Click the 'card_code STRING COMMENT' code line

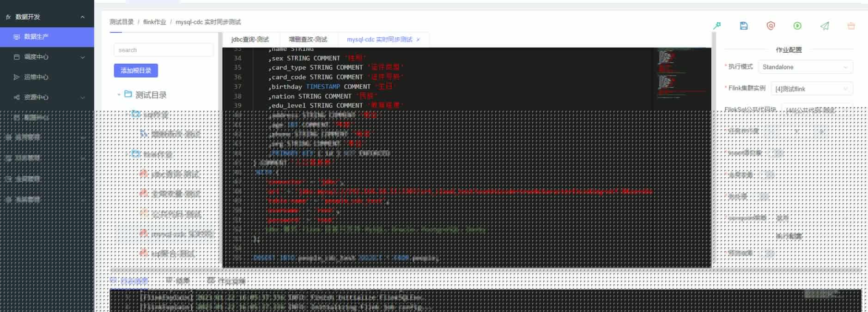pyautogui.click(x=337, y=77)
